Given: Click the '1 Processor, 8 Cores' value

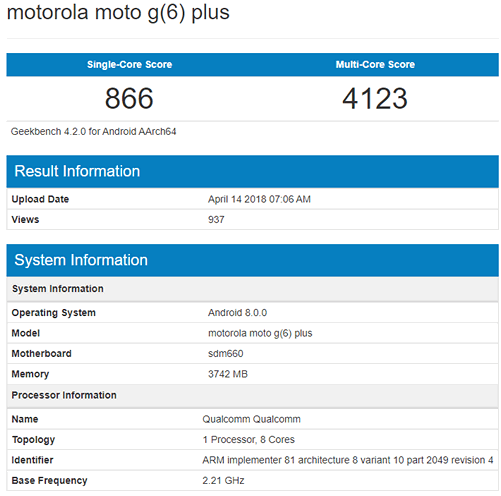Looking at the screenshot, I should [x=249, y=440].
